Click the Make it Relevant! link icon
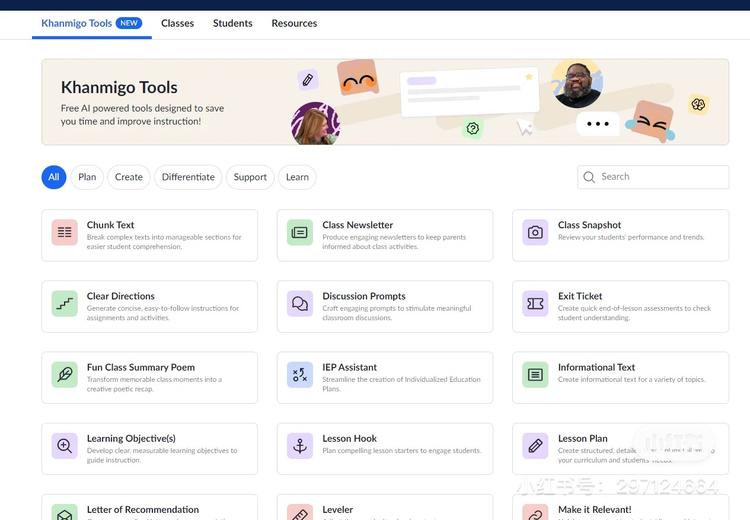 click(535, 512)
